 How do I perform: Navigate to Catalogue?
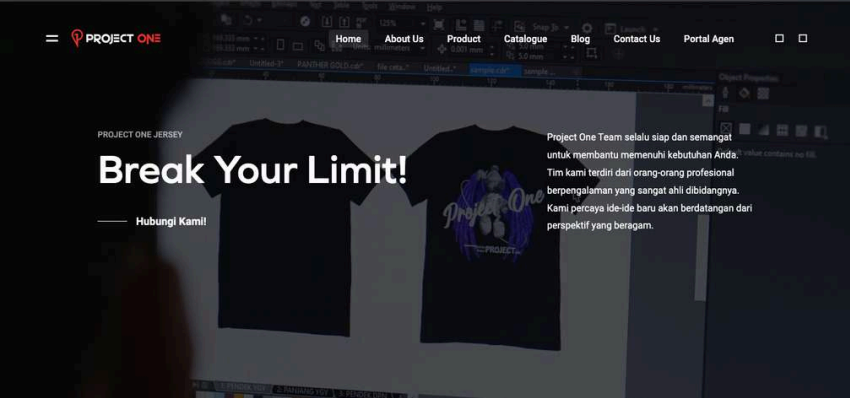click(x=525, y=39)
